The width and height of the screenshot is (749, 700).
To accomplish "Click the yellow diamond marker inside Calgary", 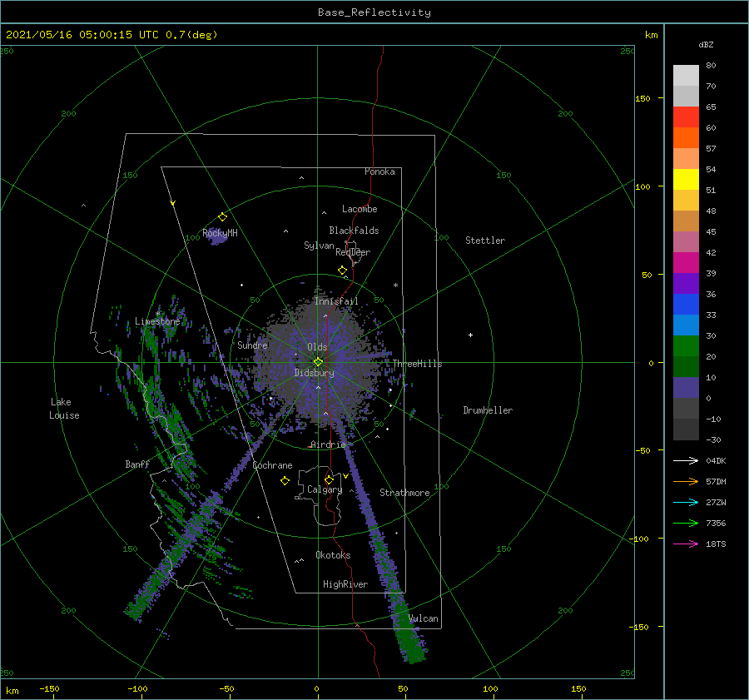I will (329, 479).
